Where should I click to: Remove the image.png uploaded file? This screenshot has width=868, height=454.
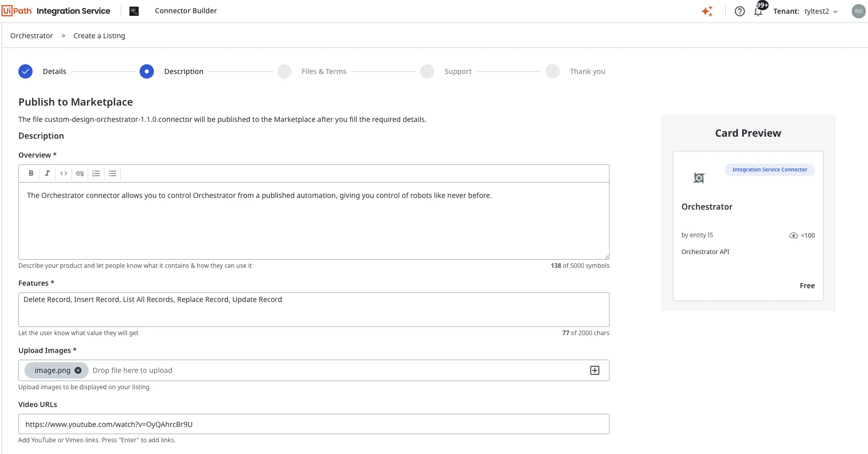tap(78, 370)
